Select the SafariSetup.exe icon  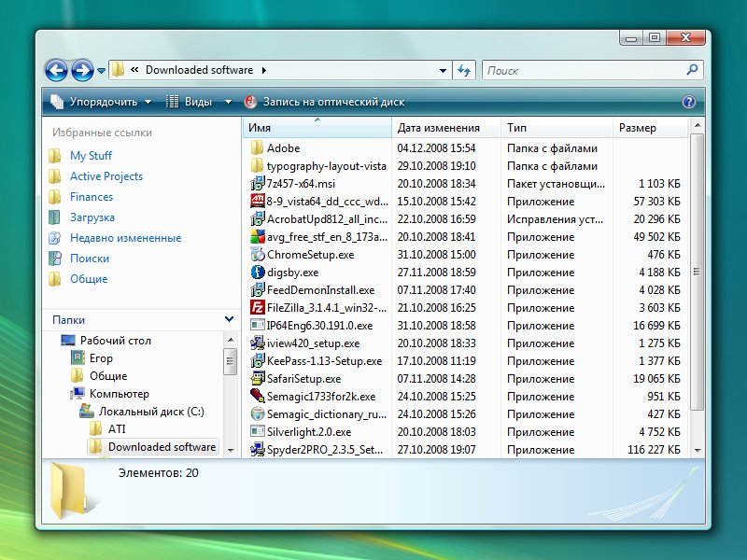pos(258,379)
